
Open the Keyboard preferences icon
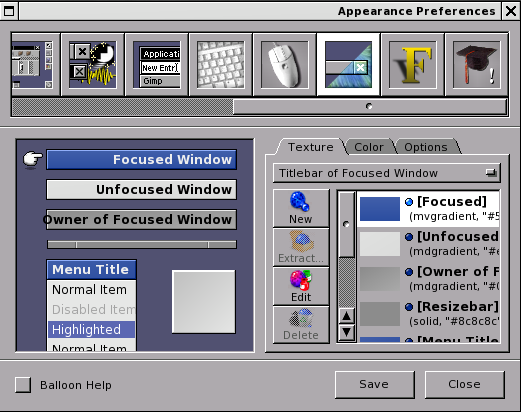(220, 64)
